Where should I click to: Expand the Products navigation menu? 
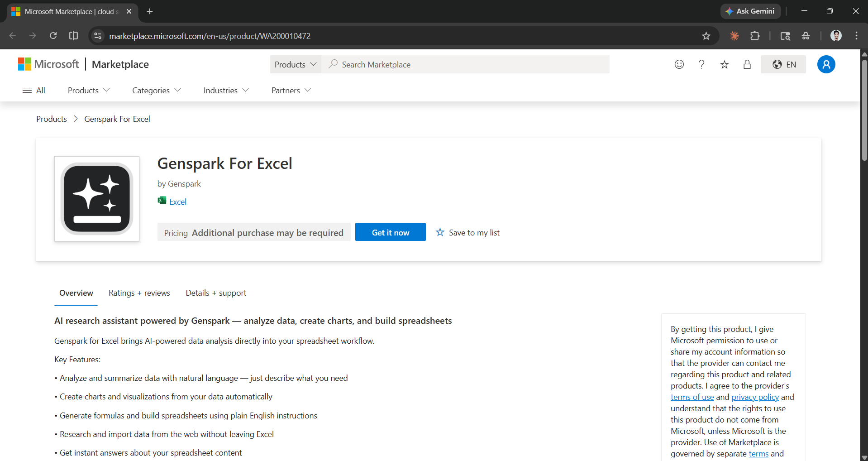89,90
